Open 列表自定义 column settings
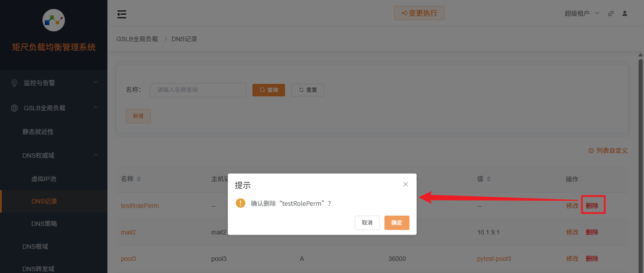The height and width of the screenshot is (273, 644). (608, 151)
